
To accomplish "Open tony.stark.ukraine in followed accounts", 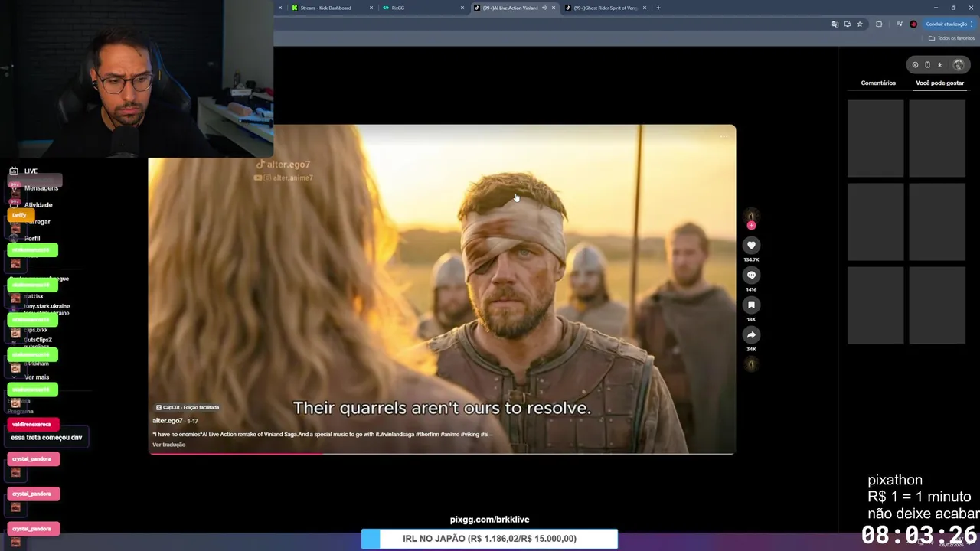I will coord(46,306).
